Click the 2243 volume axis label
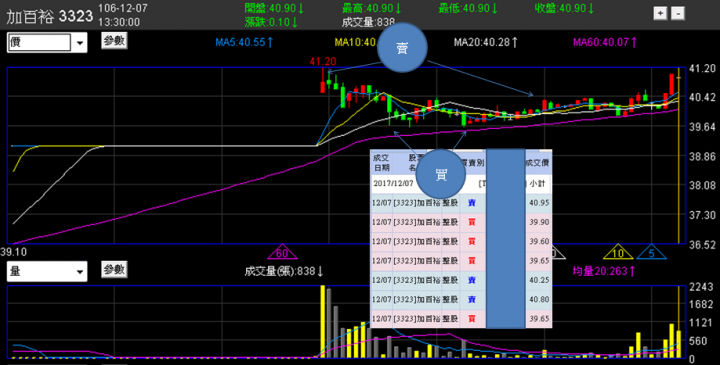The height and width of the screenshot is (365, 720). 702,287
